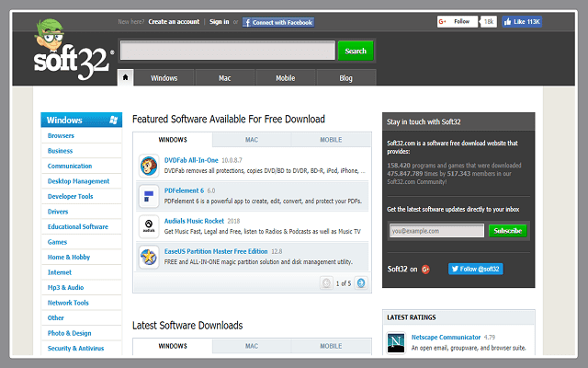Click the green Search button
The height and width of the screenshot is (368, 588).
356,51
